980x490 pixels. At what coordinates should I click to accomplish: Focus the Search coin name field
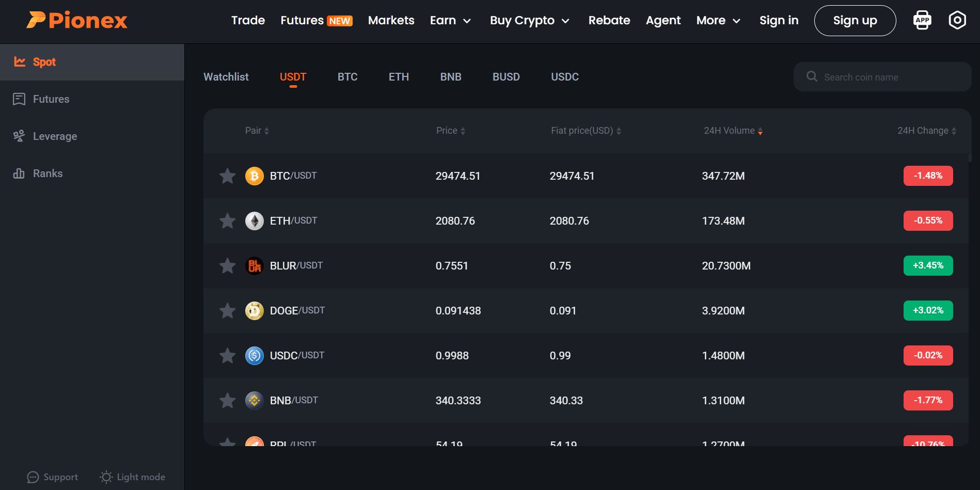coord(882,77)
